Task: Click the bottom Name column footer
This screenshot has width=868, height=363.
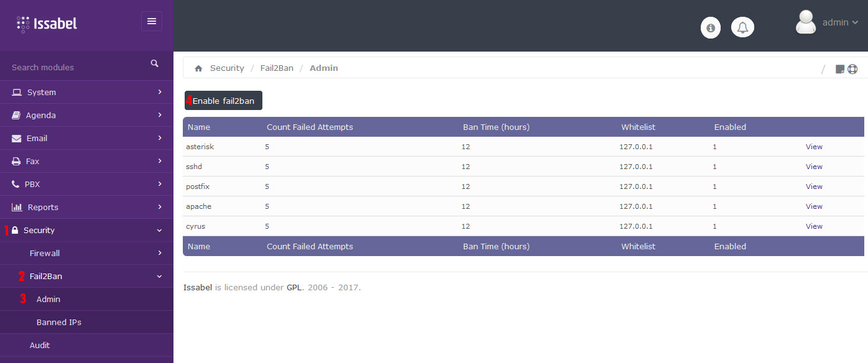Action: pyautogui.click(x=199, y=246)
